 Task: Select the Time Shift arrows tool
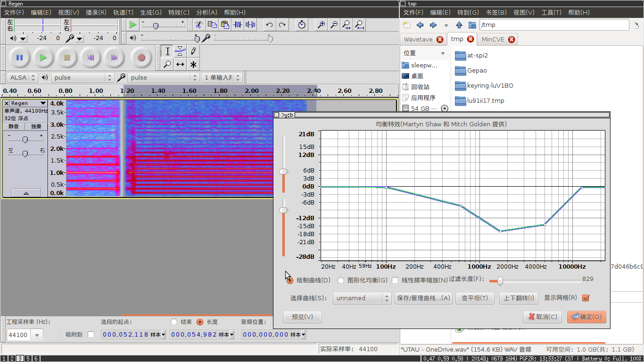point(180,65)
